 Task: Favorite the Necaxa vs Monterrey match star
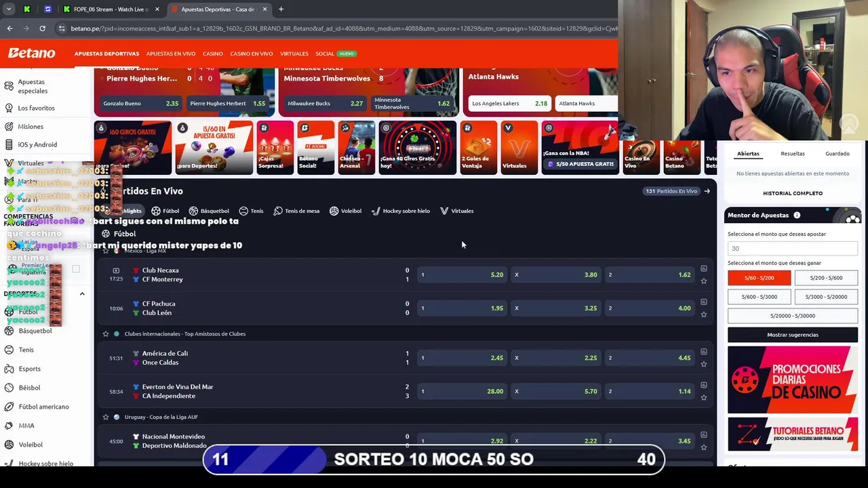tap(704, 281)
